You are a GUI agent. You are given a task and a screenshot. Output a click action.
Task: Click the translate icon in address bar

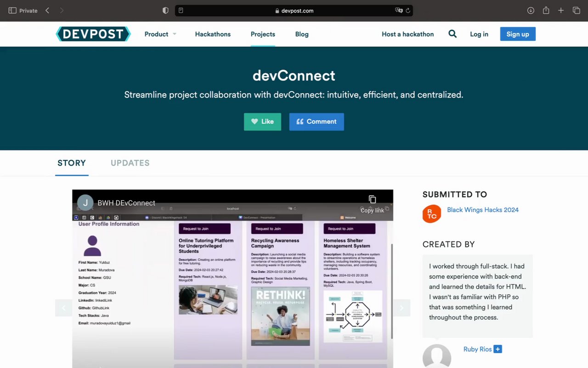coord(398,11)
